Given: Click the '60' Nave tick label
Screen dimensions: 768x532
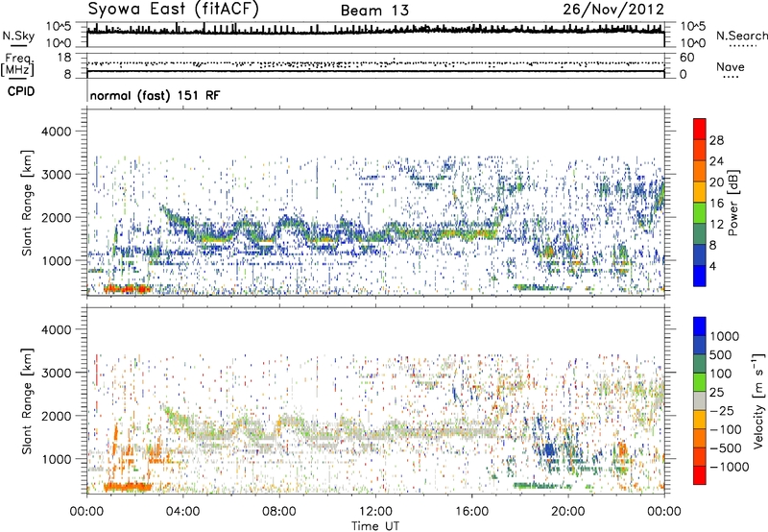Looking at the screenshot, I should pos(686,58).
